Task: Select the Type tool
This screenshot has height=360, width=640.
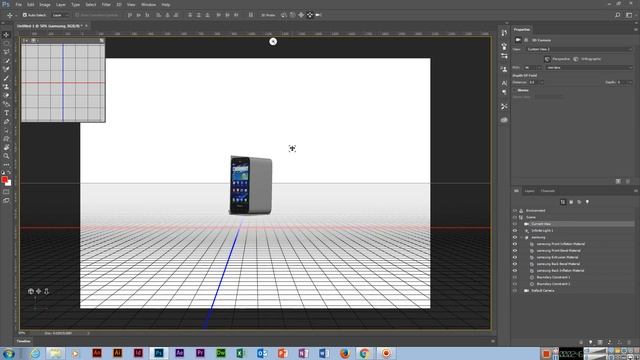Action: click(x=6, y=113)
